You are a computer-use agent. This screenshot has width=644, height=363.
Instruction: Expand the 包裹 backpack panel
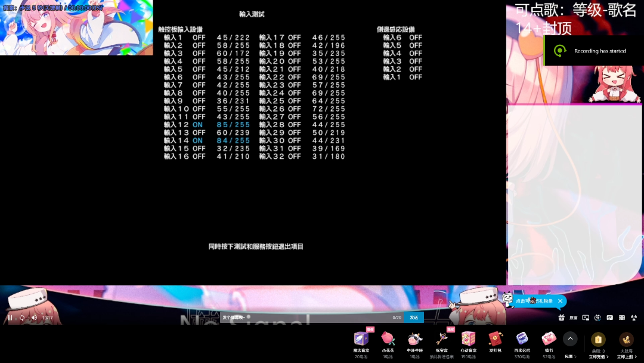click(x=570, y=356)
